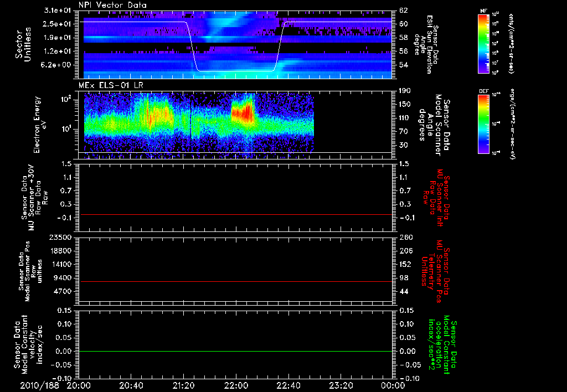This screenshot has height=392, width=567.
Task: Click the green line in velocity panel
Action: pos(235,352)
